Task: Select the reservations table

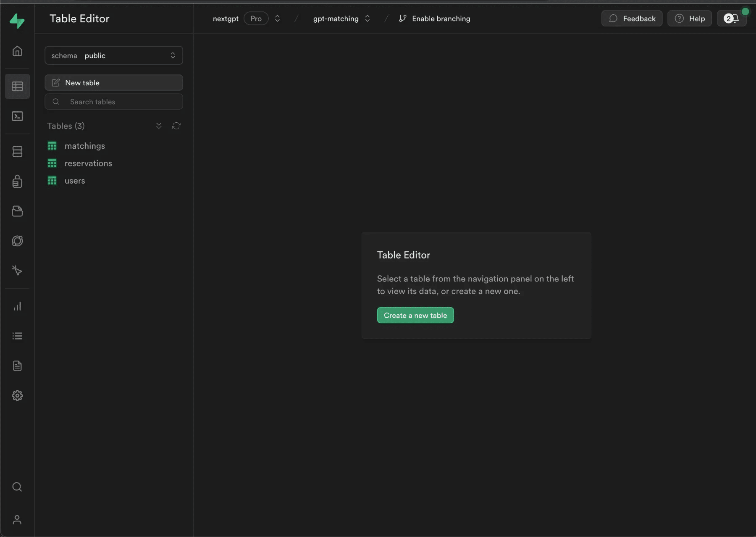Action: pyautogui.click(x=88, y=163)
